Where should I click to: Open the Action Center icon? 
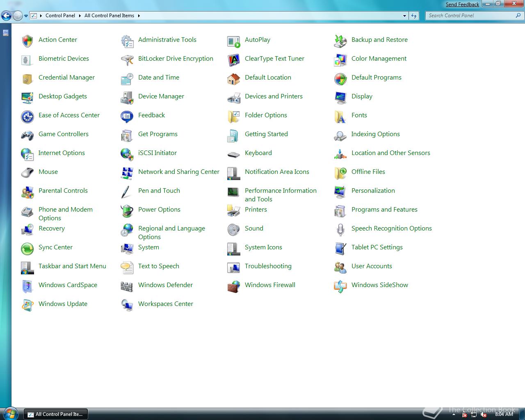pyautogui.click(x=27, y=41)
